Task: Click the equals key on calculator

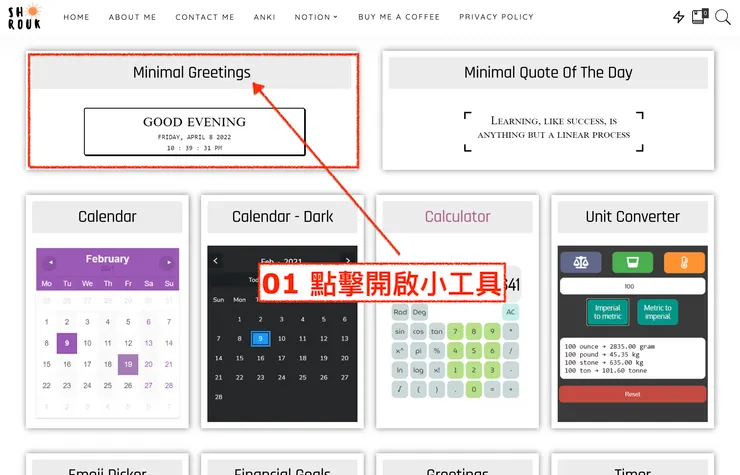Action: [x=492, y=390]
